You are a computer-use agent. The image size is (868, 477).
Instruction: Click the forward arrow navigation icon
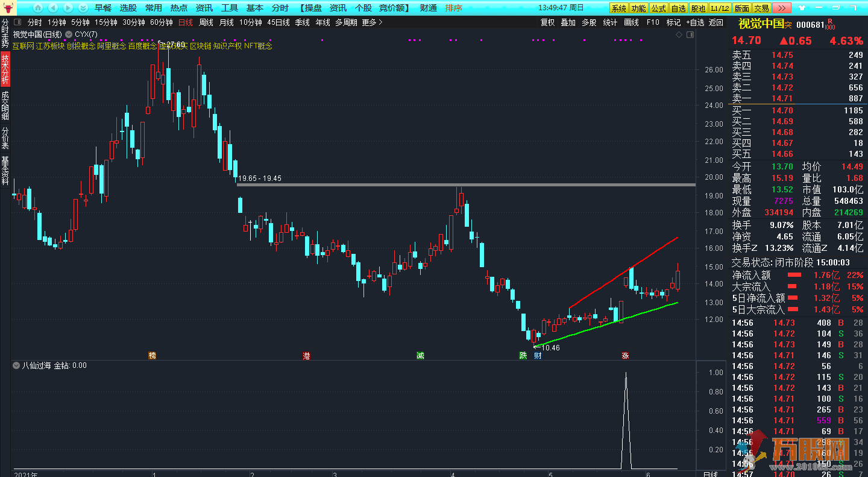(x=68, y=8)
